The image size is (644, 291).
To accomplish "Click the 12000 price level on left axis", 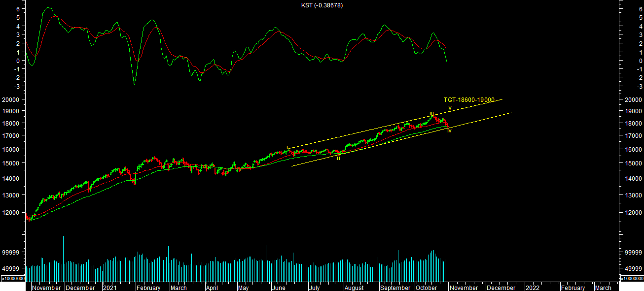I will pos(12,213).
